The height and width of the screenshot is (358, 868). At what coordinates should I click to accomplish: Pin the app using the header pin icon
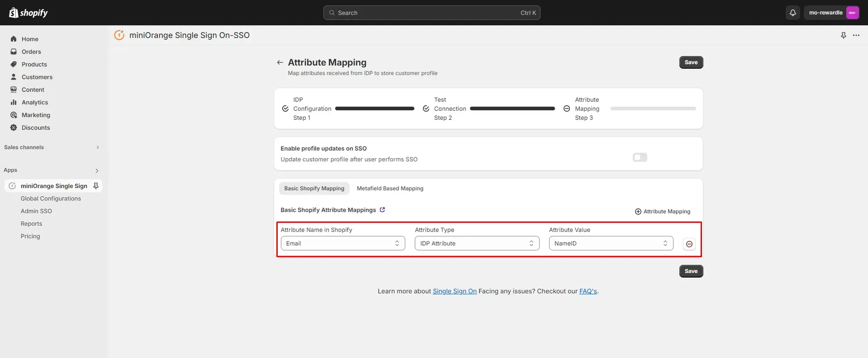pyautogui.click(x=844, y=35)
